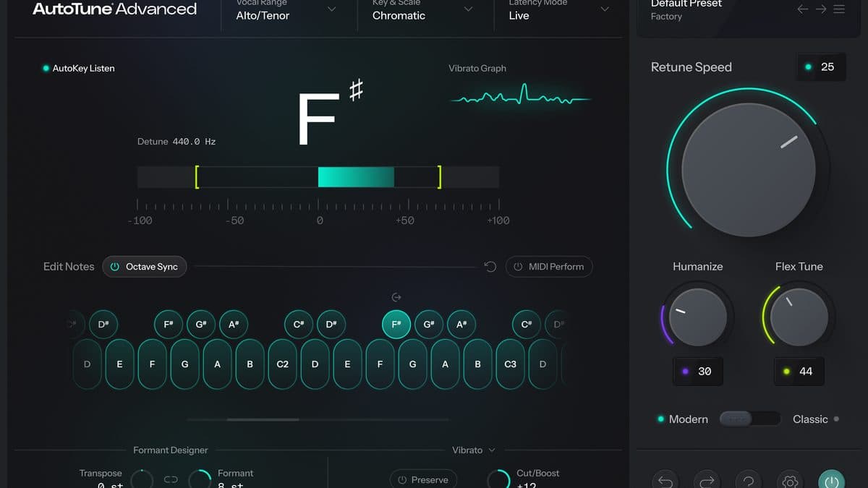Open help with the question mark icon
The image size is (868, 488).
749,481
